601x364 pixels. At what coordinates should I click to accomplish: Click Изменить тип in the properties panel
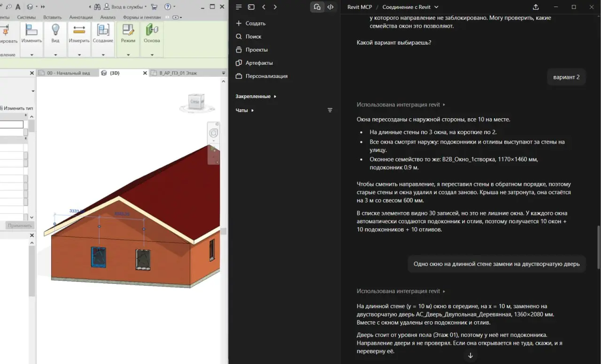17,108
